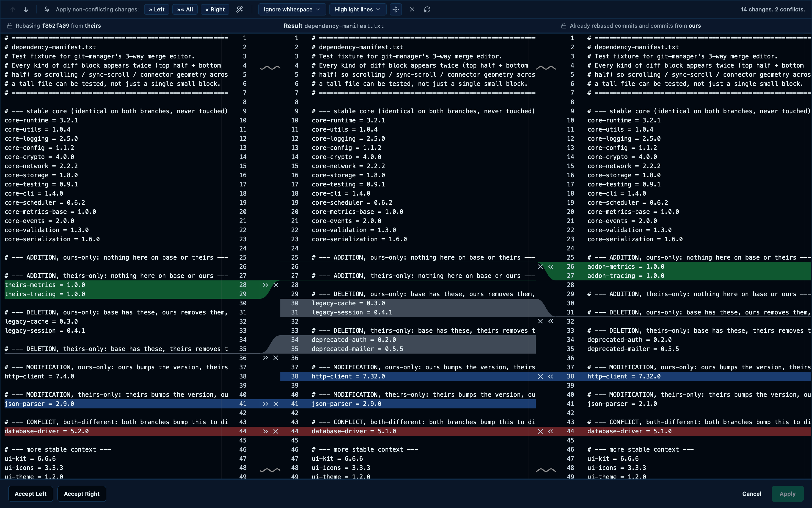This screenshot has height=508, width=812.
Task: Click 'legacy-cache = 0.3.0' in result pane
Action: (x=348, y=303)
